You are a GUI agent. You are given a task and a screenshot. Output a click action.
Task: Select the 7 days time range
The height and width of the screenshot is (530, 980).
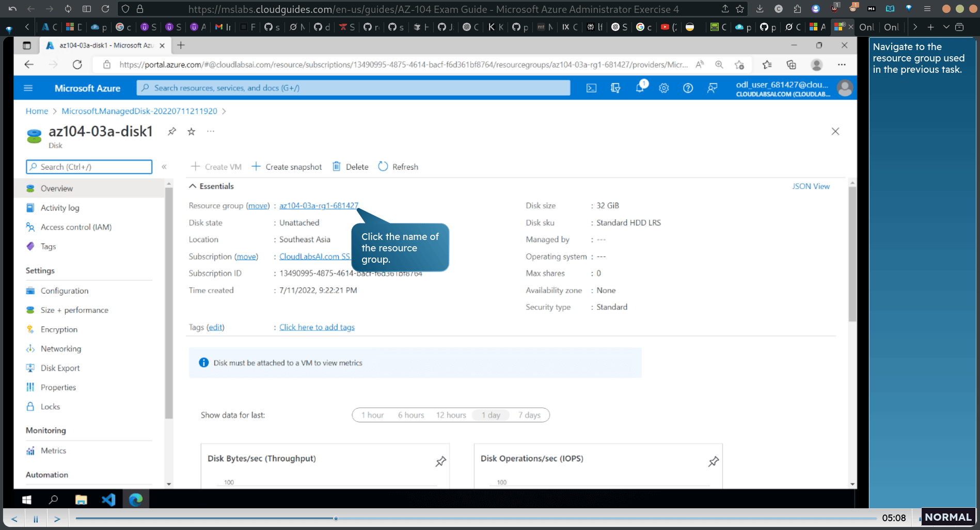(x=529, y=415)
